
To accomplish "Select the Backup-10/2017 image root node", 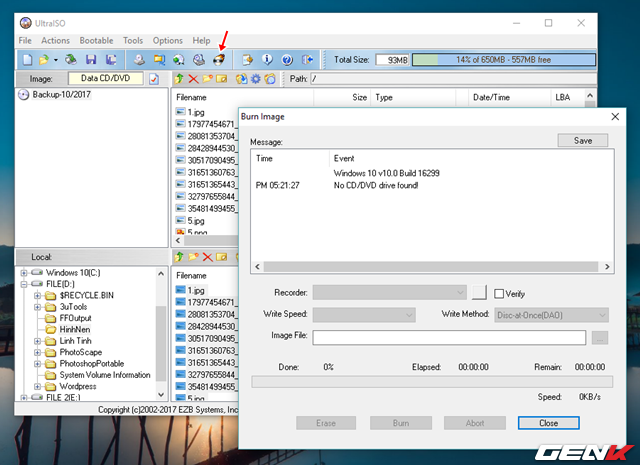I will tap(61, 94).
